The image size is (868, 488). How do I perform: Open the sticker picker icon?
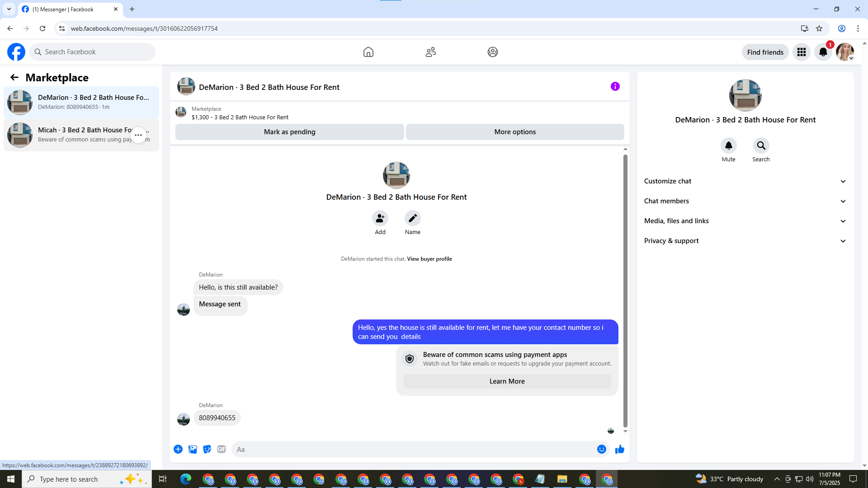[207, 449]
